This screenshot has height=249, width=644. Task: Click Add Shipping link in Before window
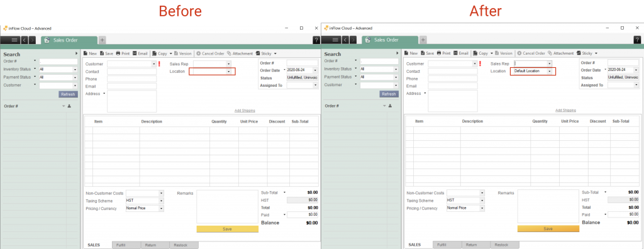click(x=245, y=111)
